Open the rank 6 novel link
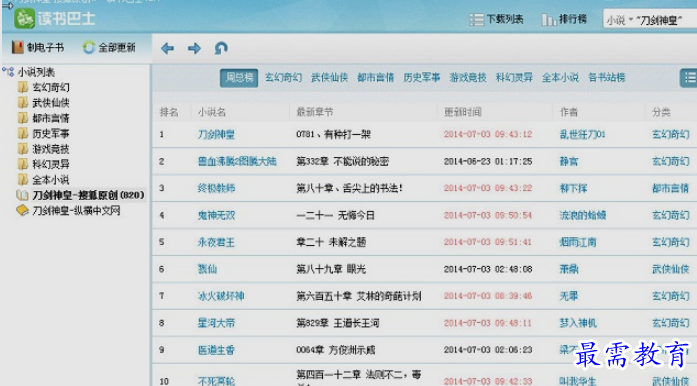 (207, 269)
